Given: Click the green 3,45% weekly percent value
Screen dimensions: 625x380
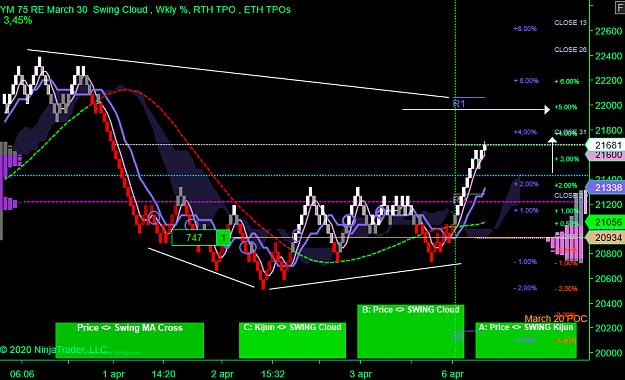Looking at the screenshot, I should coord(18,20).
